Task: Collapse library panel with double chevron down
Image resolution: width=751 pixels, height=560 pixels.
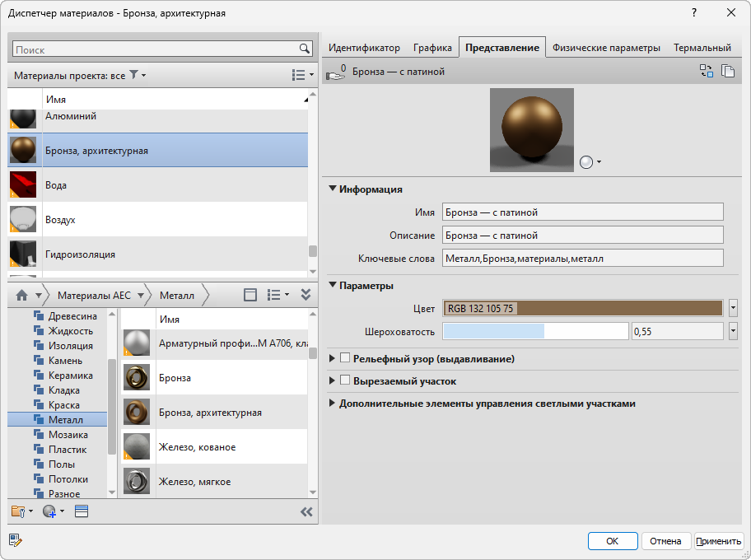Action: 306,295
